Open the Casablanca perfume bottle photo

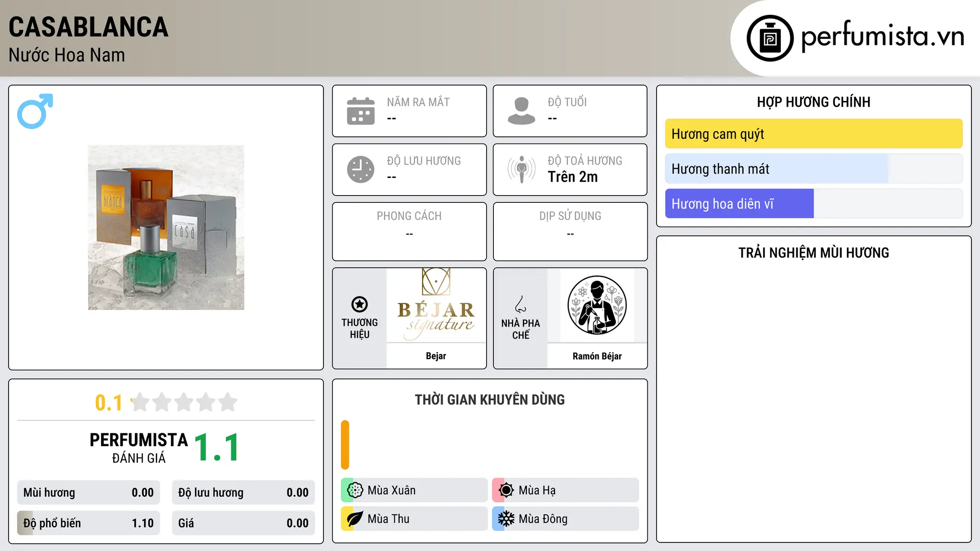point(166,227)
